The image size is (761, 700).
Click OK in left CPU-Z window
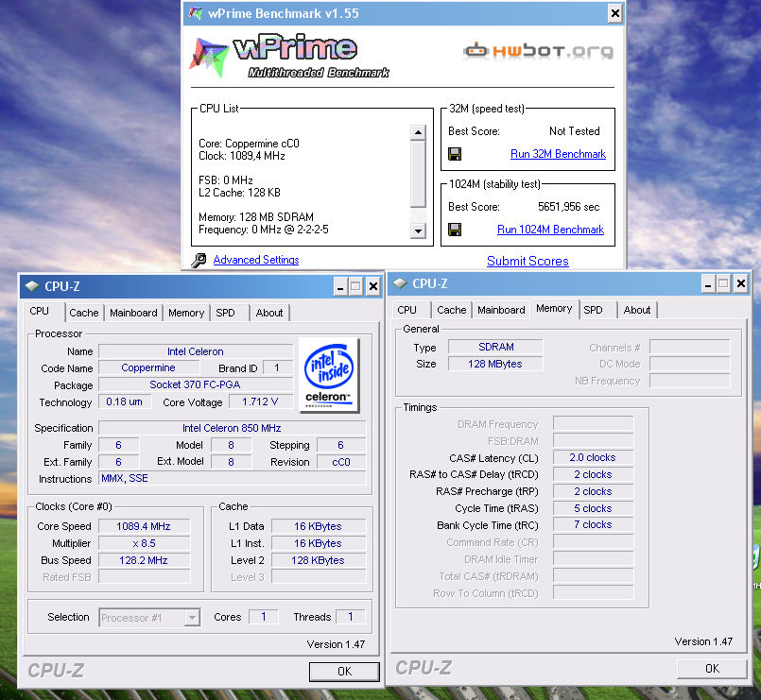(x=344, y=672)
